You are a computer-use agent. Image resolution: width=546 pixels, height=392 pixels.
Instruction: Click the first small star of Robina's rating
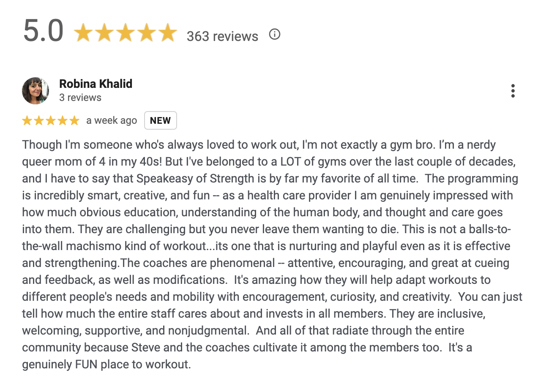click(x=27, y=121)
